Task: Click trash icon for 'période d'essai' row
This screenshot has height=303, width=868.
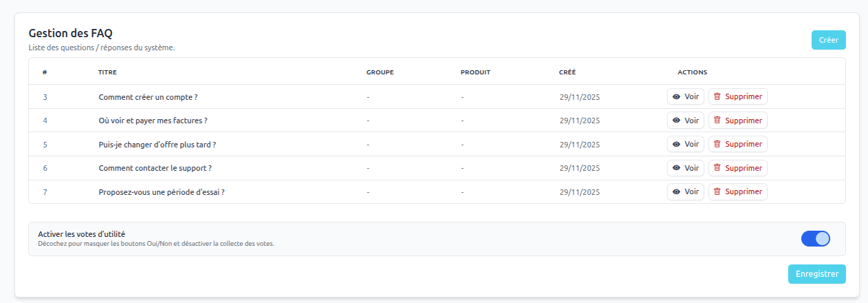Action: 717,192
